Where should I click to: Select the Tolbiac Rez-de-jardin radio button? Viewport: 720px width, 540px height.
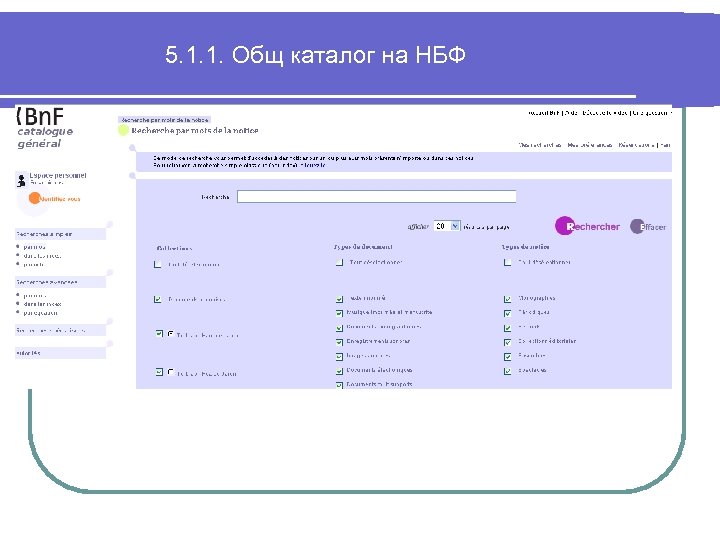tap(171, 372)
